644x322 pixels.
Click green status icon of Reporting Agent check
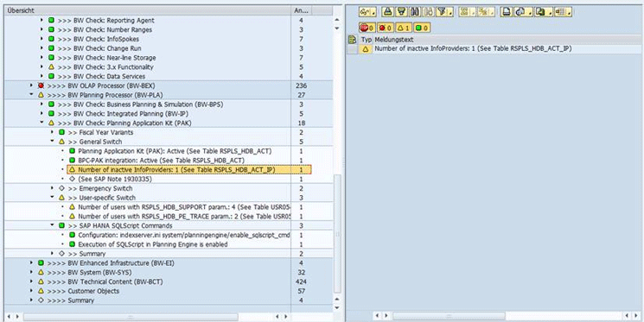[x=51, y=20]
